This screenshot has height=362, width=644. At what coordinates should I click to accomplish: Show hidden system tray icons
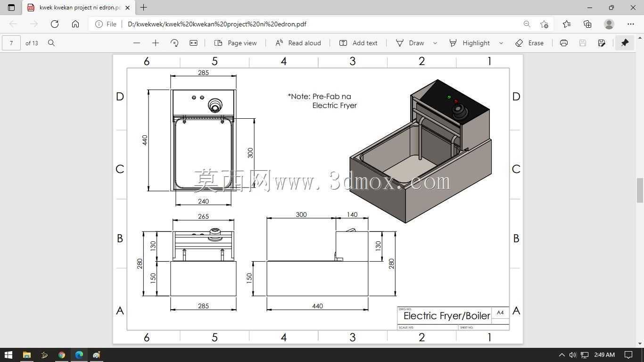561,355
